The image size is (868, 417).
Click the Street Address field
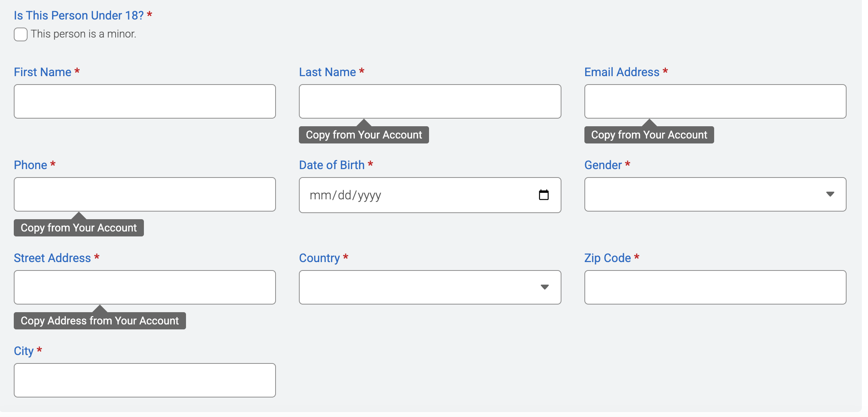145,287
